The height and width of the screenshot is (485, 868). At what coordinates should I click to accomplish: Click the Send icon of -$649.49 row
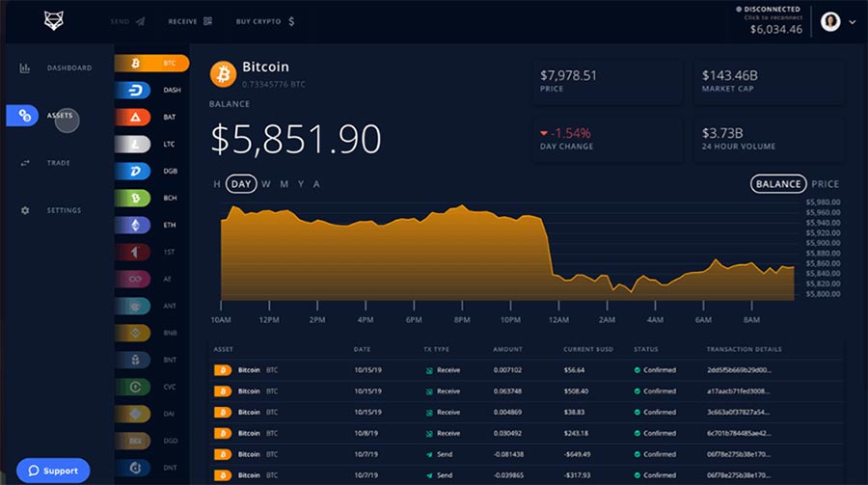click(429, 454)
